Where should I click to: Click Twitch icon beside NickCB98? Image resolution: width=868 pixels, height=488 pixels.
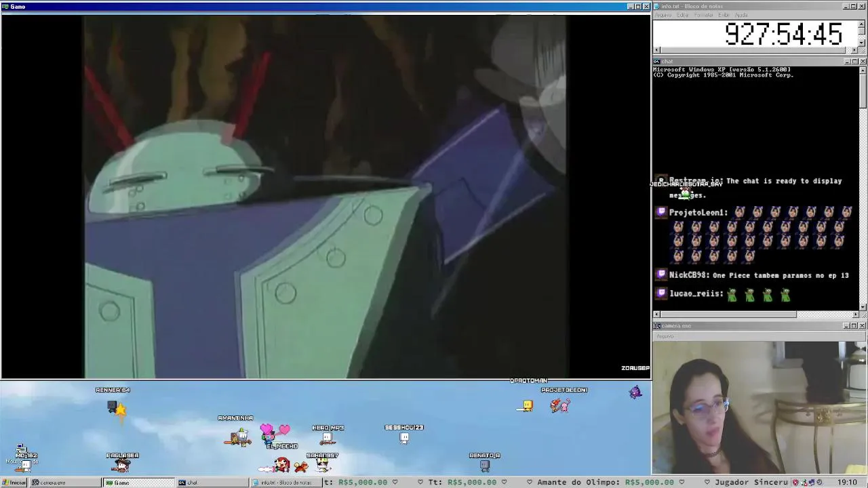pyautogui.click(x=662, y=274)
